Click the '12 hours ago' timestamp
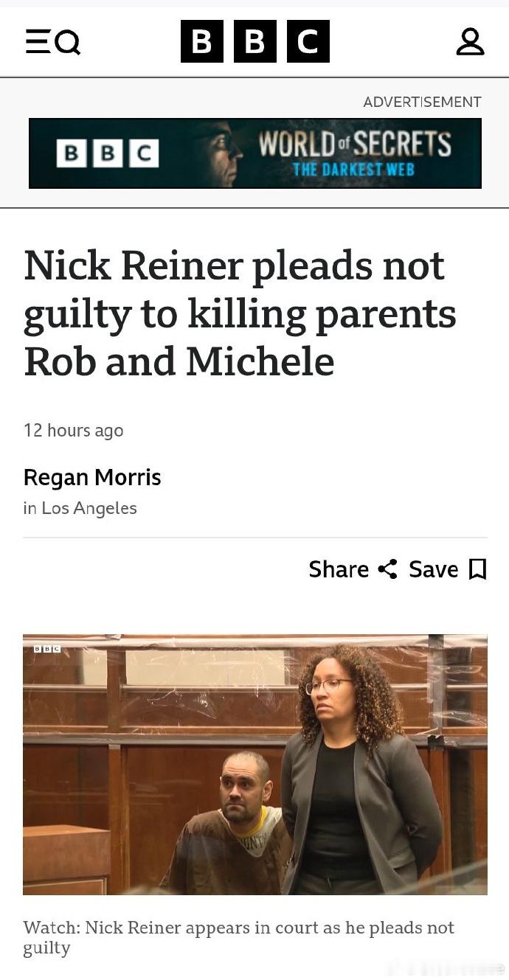509x980 pixels. (74, 430)
